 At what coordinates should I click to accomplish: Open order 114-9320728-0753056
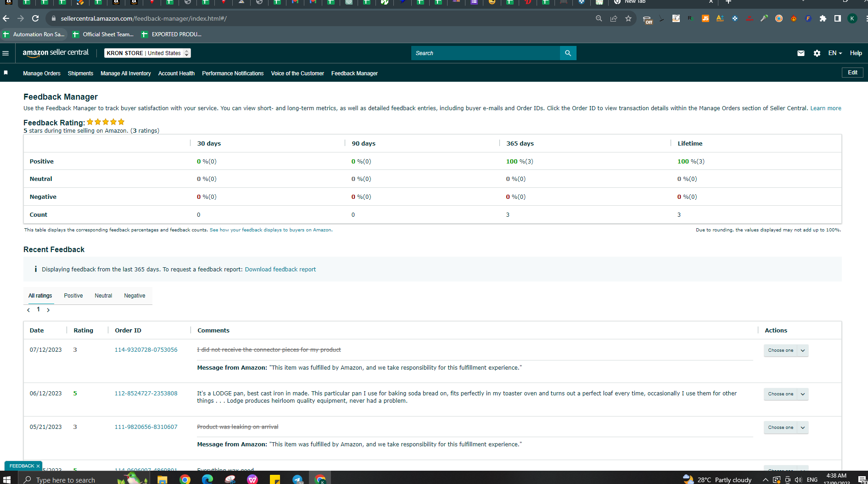click(x=146, y=350)
